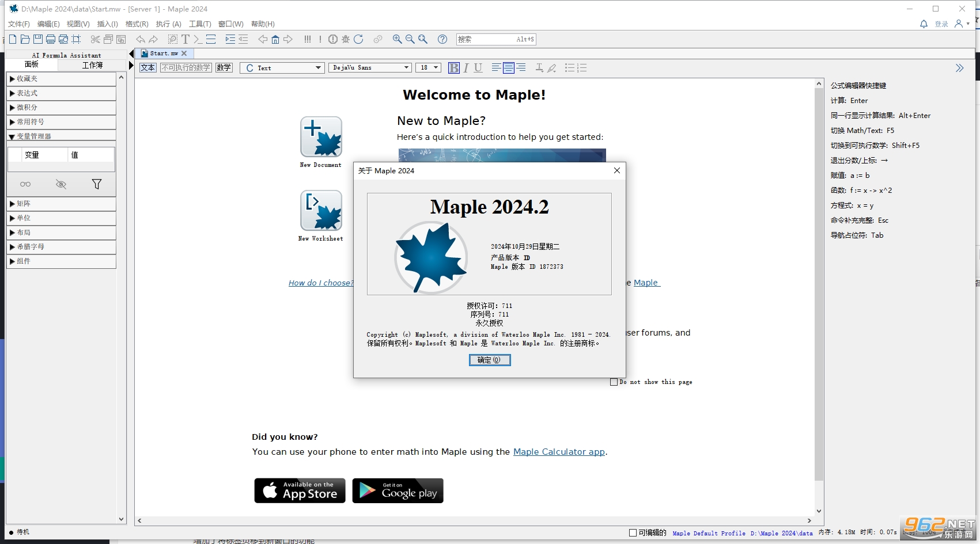Viewport: 980px width, 544px height.
Task: Zoom in on the document
Action: click(398, 39)
